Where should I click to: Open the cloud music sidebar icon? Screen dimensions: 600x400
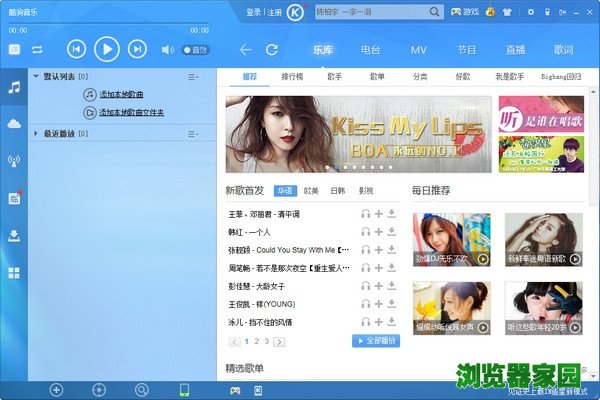[x=14, y=123]
